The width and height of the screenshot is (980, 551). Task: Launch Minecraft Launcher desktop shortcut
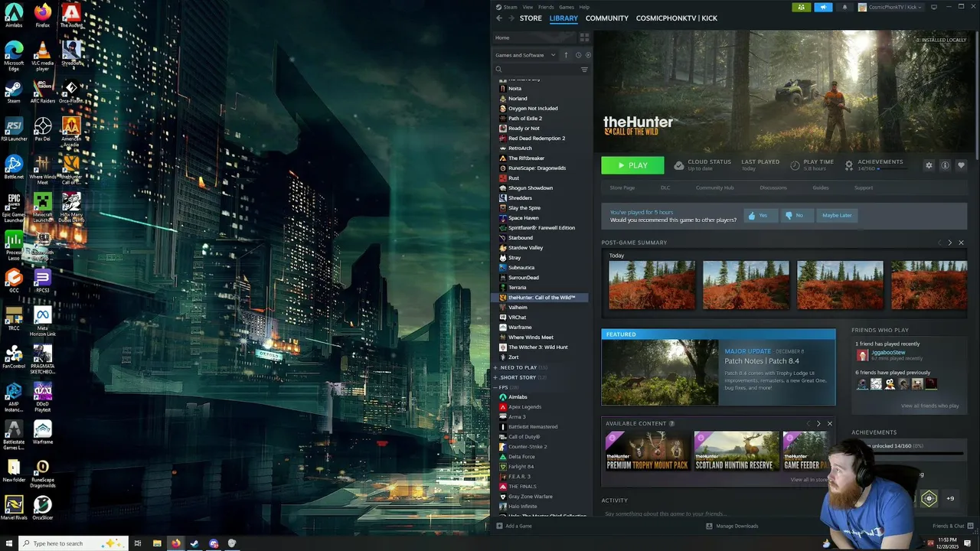click(43, 207)
